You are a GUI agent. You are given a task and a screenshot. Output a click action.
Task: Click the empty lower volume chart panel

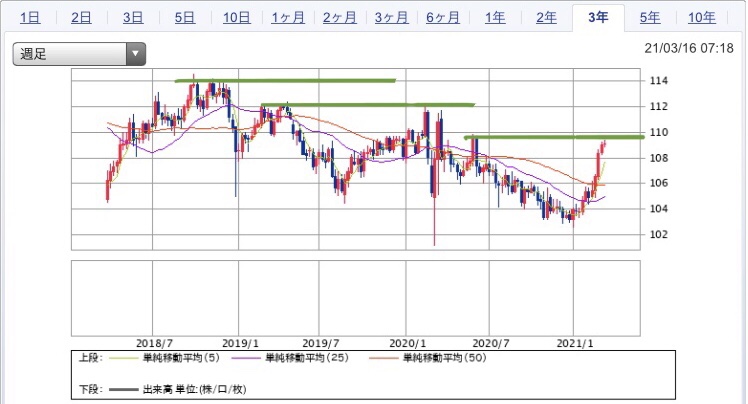tap(357, 297)
